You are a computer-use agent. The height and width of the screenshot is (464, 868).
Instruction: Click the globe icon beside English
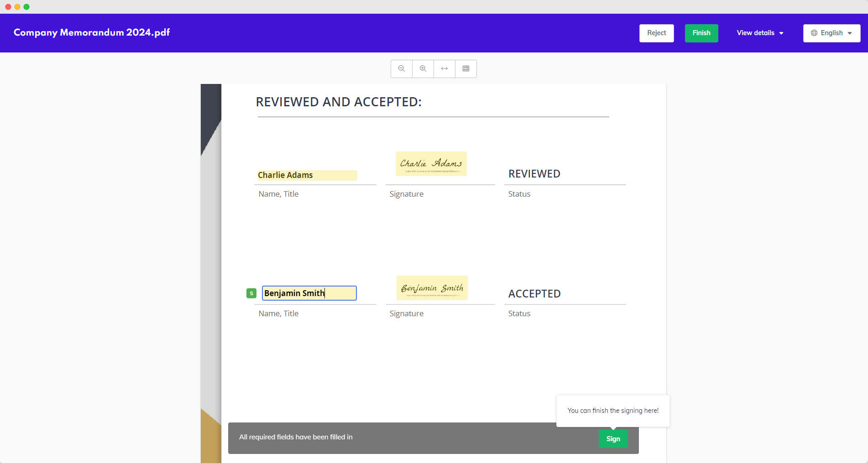pos(814,33)
